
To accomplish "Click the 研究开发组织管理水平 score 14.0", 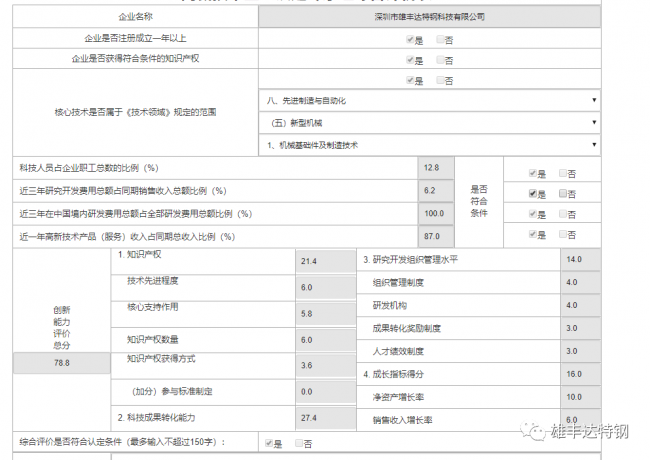I will coord(580,259).
